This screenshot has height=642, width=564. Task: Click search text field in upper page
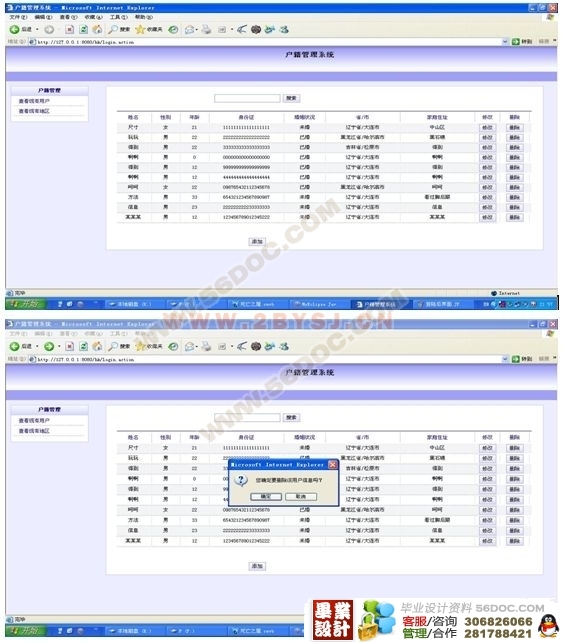(247, 98)
